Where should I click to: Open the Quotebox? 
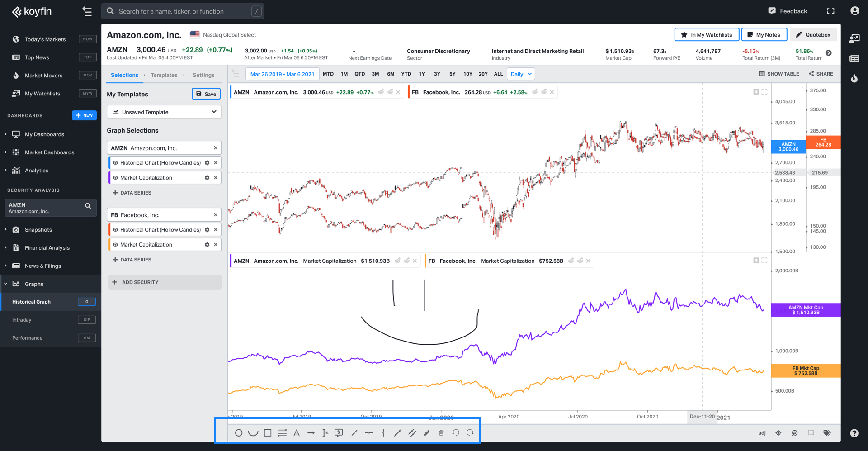coord(813,35)
